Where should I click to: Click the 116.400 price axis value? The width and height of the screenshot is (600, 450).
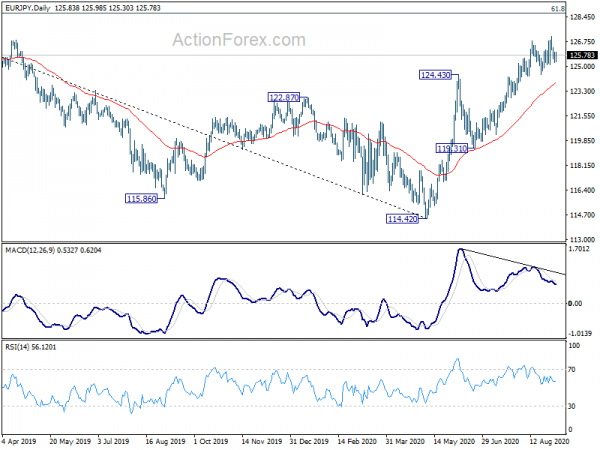pyautogui.click(x=582, y=190)
